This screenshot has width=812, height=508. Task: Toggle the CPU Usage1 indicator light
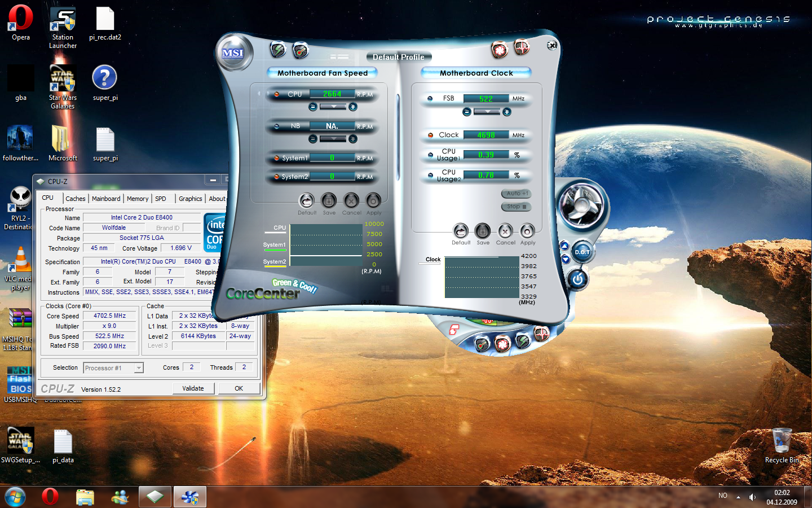(x=430, y=155)
